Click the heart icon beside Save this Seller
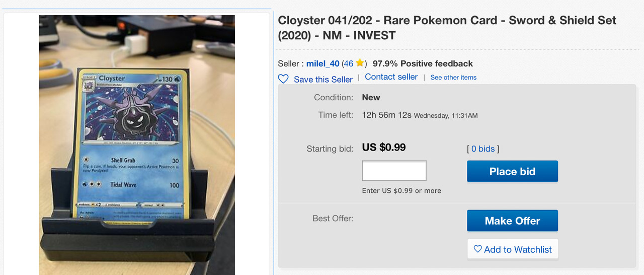This screenshot has width=644, height=275. [x=283, y=79]
